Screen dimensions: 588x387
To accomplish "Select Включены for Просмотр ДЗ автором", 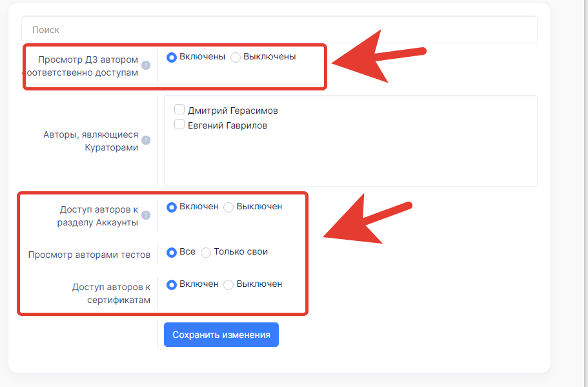I will pos(172,58).
